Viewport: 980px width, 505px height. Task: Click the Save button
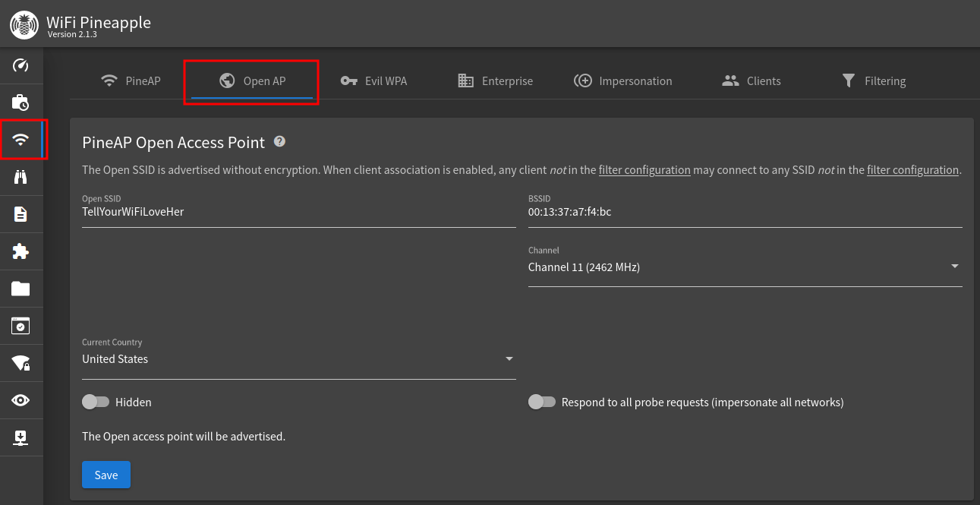(106, 475)
